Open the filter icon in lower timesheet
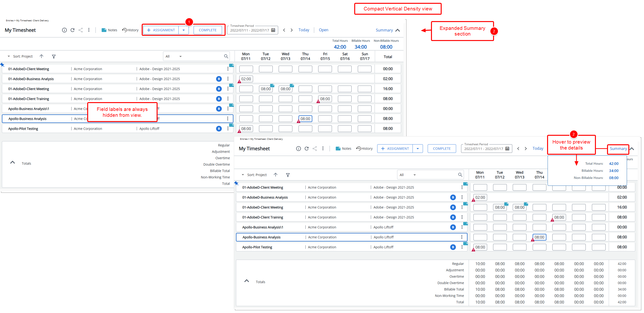The height and width of the screenshot is (313, 644). click(288, 175)
